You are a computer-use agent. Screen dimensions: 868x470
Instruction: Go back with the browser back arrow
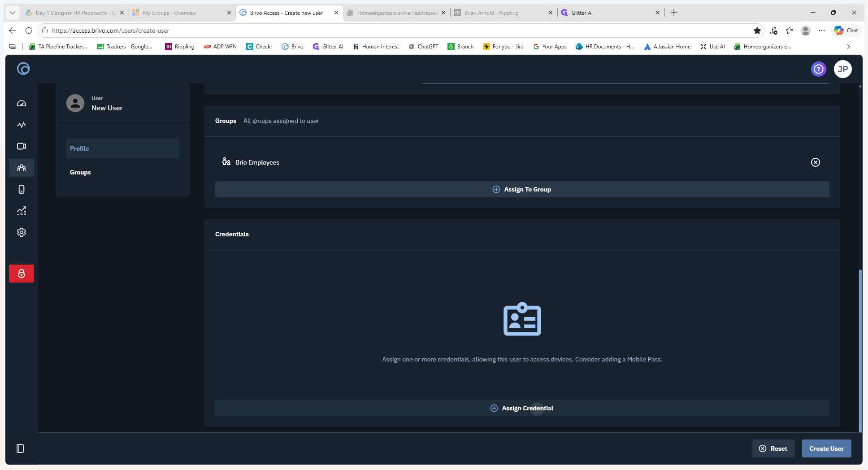tap(13, 30)
